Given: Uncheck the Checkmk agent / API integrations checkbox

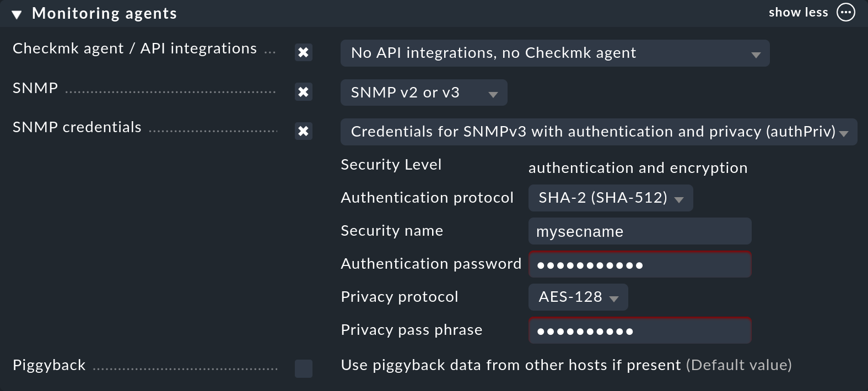Looking at the screenshot, I should pyautogui.click(x=303, y=52).
